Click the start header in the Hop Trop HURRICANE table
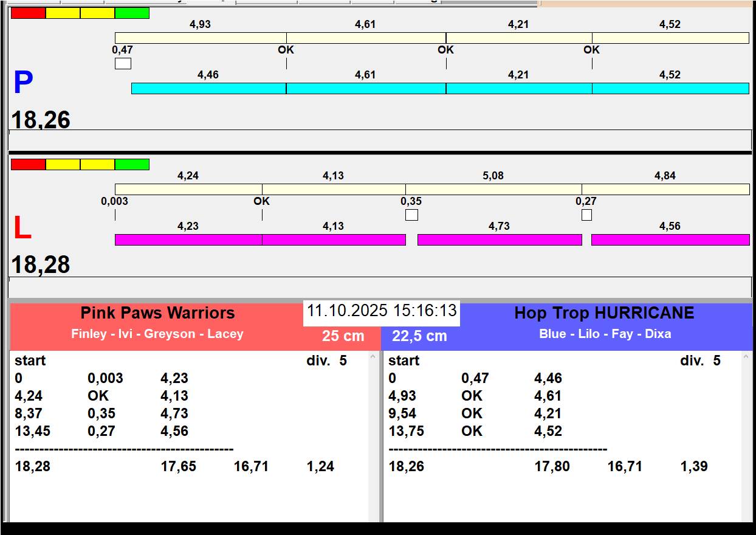756x535 pixels. point(404,361)
